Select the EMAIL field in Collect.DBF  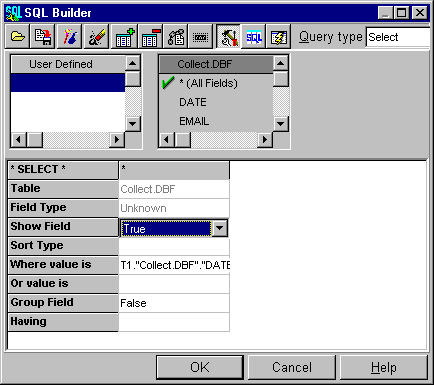[194, 121]
